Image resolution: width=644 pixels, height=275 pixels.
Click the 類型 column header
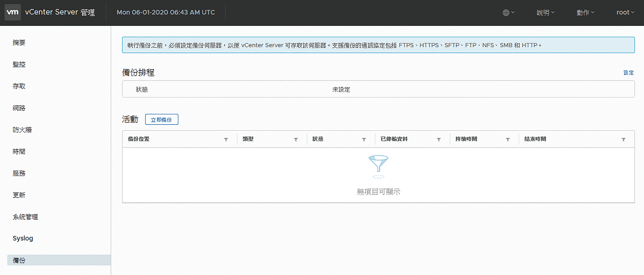coord(248,139)
